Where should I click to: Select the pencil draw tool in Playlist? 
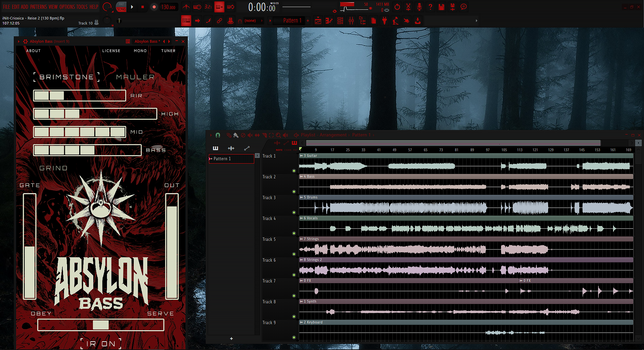[x=229, y=135]
